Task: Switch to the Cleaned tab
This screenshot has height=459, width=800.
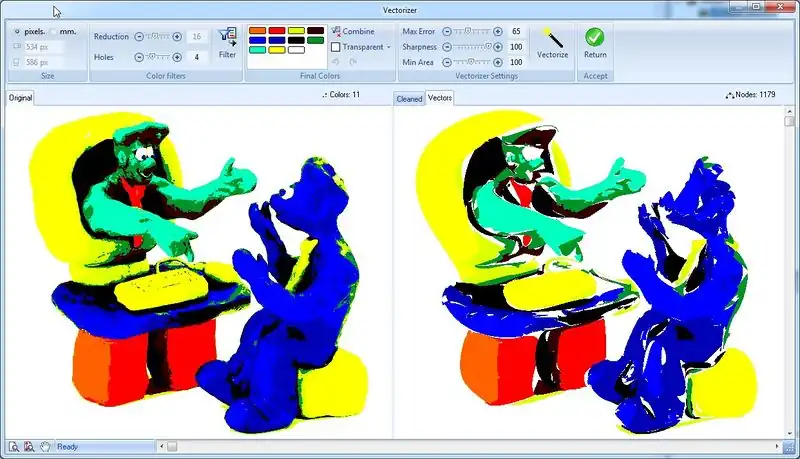Action: point(409,99)
